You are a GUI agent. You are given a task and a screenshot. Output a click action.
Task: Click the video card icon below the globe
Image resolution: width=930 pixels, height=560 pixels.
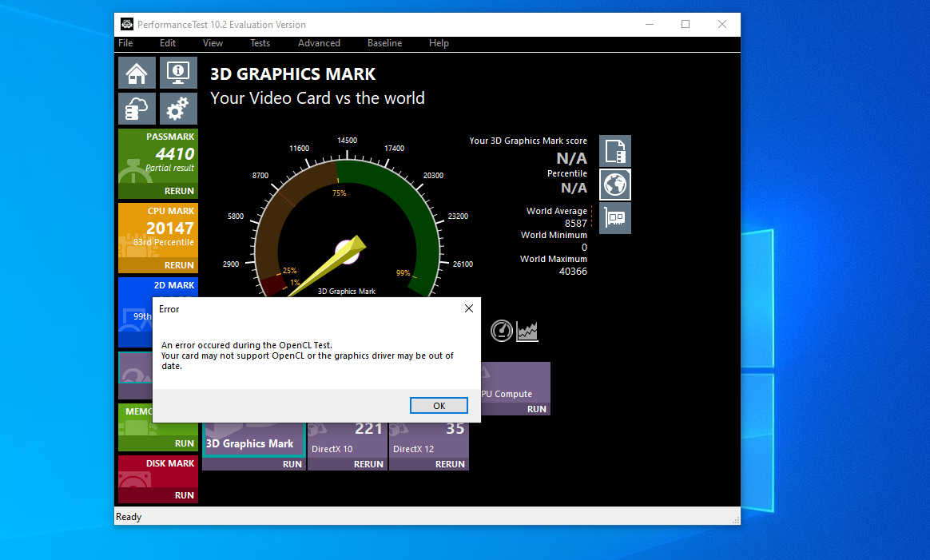(615, 218)
